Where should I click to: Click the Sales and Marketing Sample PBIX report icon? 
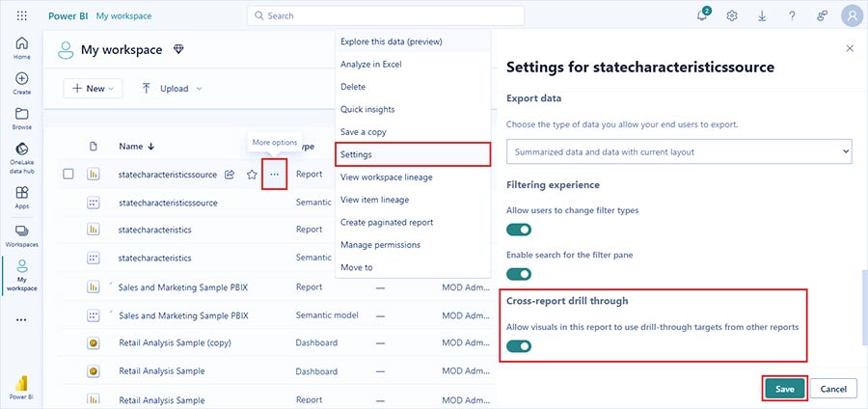coord(93,286)
